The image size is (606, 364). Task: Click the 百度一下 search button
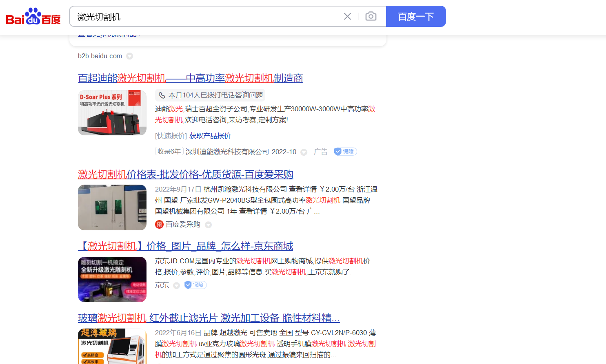(415, 16)
